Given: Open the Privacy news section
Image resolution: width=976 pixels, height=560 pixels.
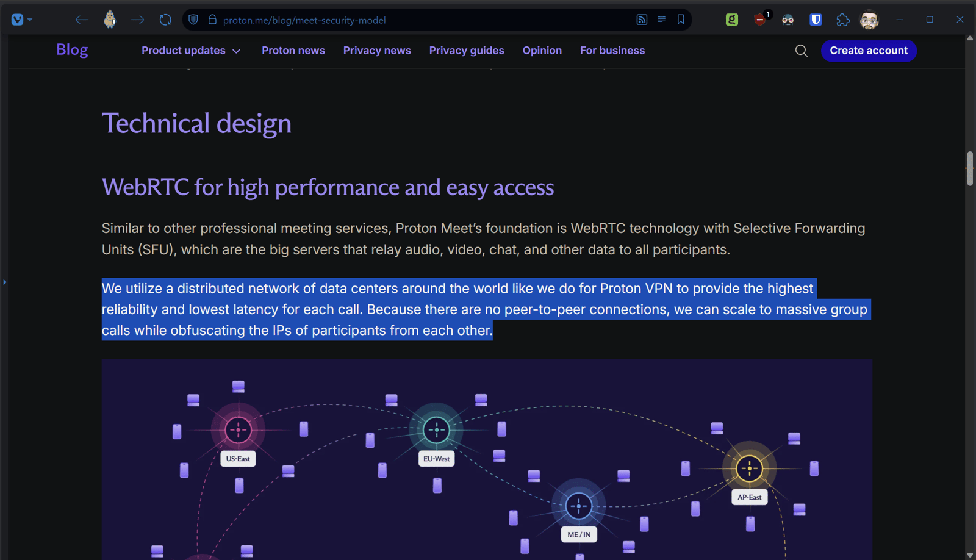Looking at the screenshot, I should click(377, 51).
